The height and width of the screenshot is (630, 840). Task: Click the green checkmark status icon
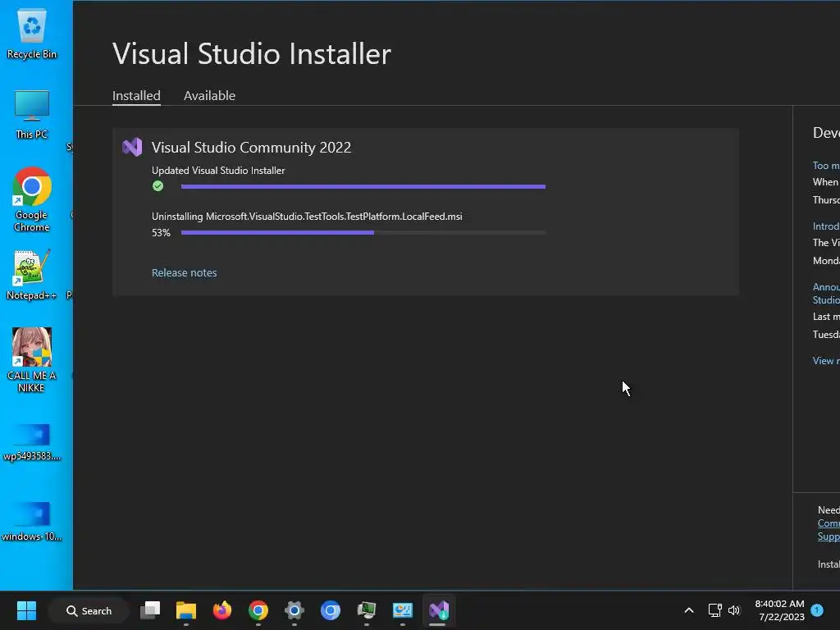pos(157,186)
